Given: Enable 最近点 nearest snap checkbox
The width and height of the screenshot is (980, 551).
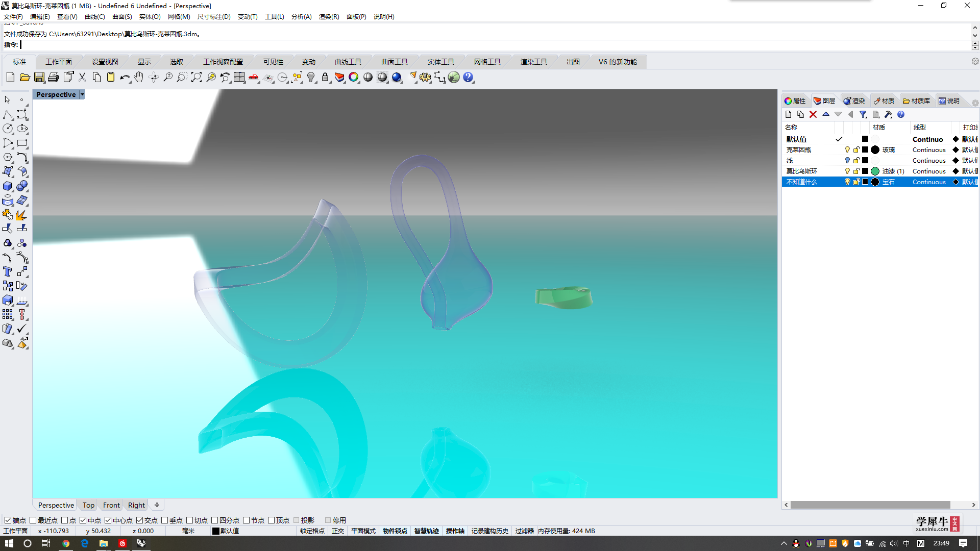Looking at the screenshot, I should pos(33,520).
